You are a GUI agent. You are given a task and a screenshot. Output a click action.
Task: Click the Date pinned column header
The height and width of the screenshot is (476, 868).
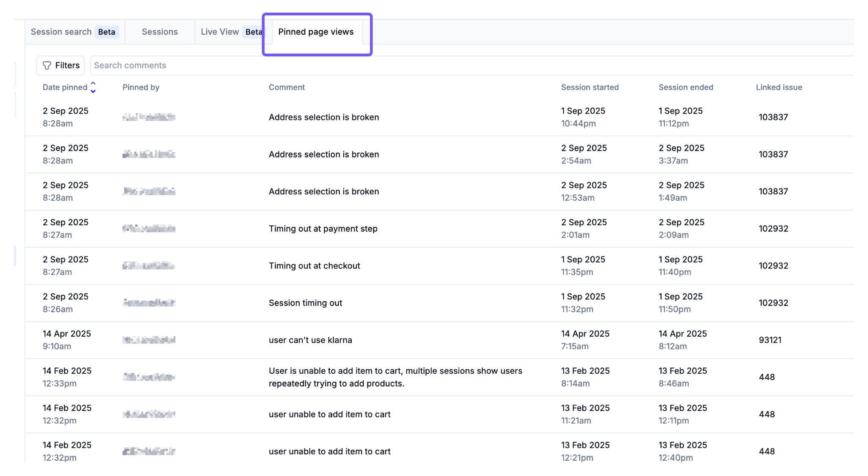[65, 87]
